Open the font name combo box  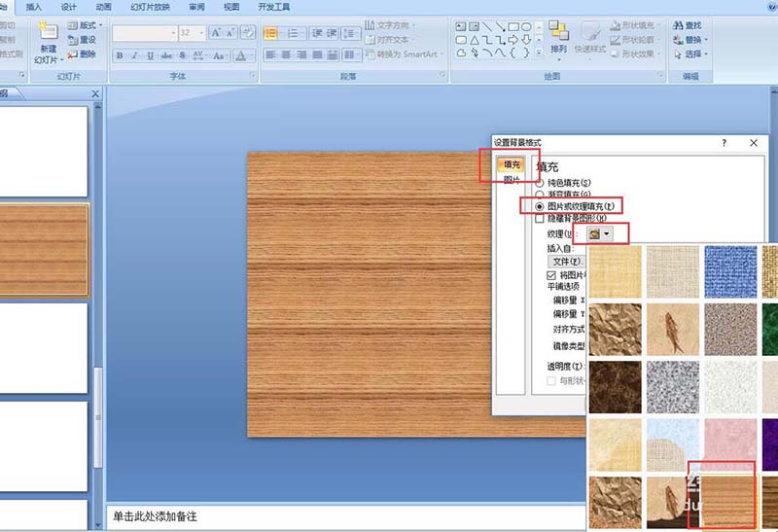click(x=144, y=33)
